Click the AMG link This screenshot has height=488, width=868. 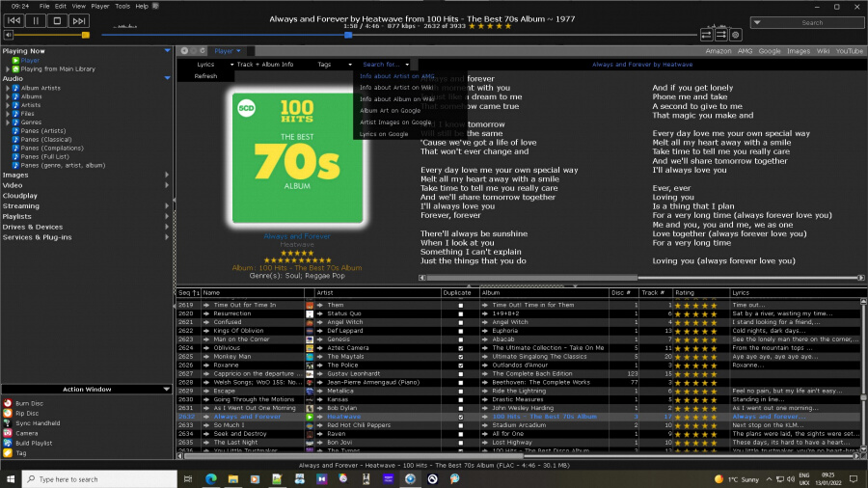[745, 51]
